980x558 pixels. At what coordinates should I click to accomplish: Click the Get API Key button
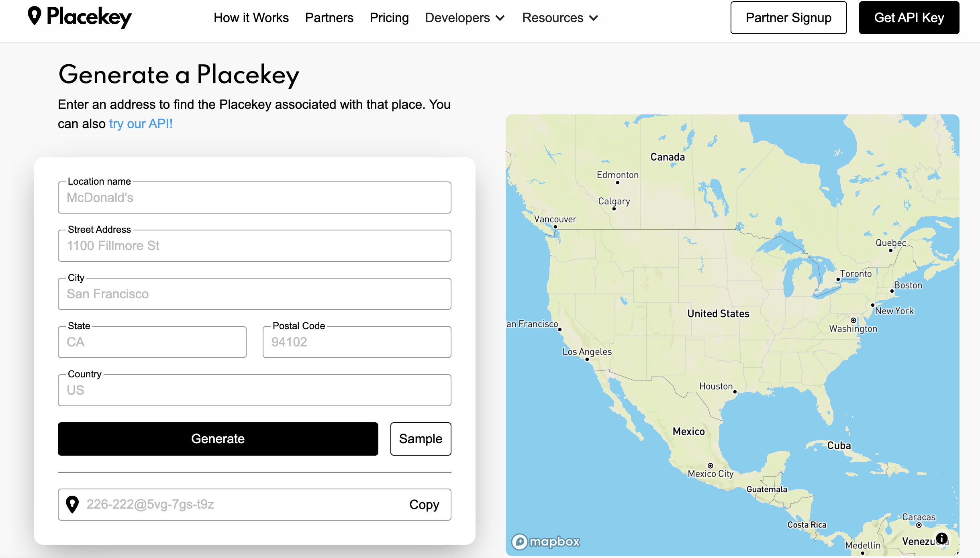(x=909, y=17)
